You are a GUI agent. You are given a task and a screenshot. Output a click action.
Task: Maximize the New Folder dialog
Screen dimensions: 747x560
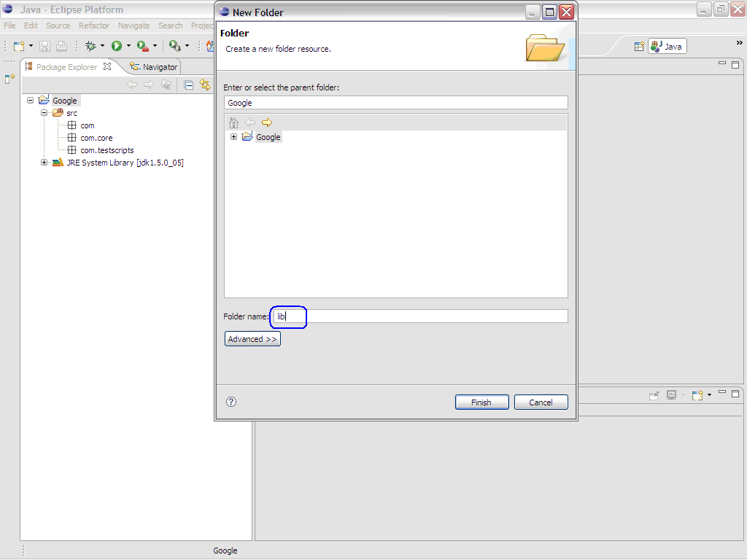pos(549,12)
